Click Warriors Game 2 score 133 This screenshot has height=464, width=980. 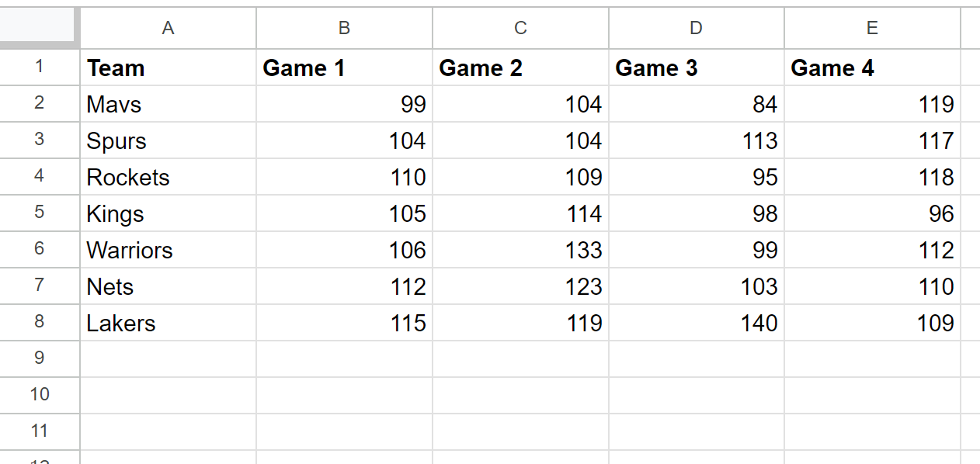pos(520,250)
